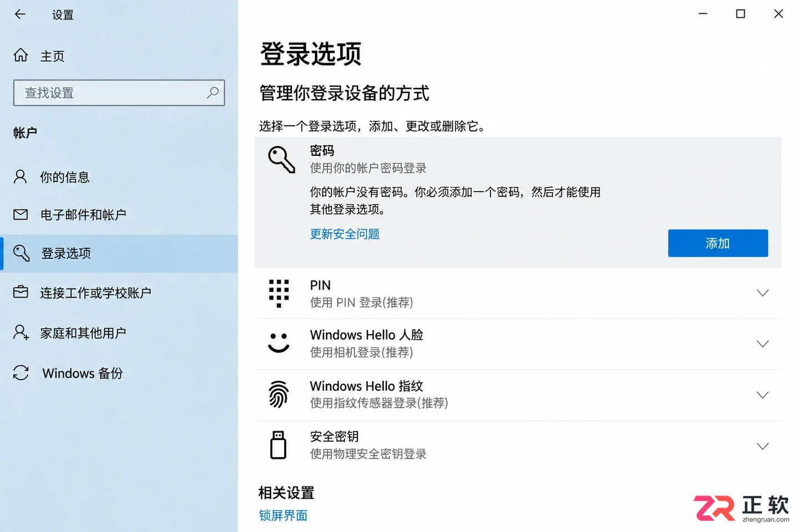798x532 pixels.
Task: Select the USB key icon for 安全密钥
Action: click(x=278, y=445)
